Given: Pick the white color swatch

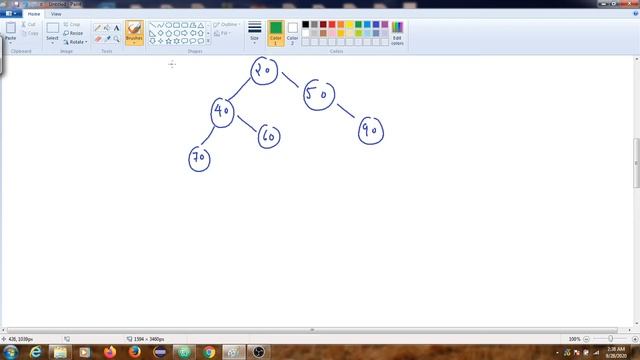Looking at the screenshot, I should (x=305, y=33).
